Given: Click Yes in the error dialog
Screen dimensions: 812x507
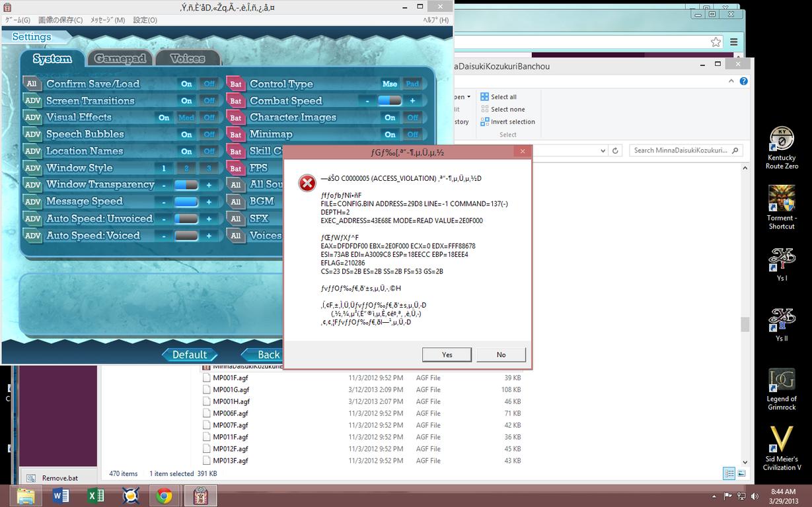Looking at the screenshot, I should (x=447, y=355).
